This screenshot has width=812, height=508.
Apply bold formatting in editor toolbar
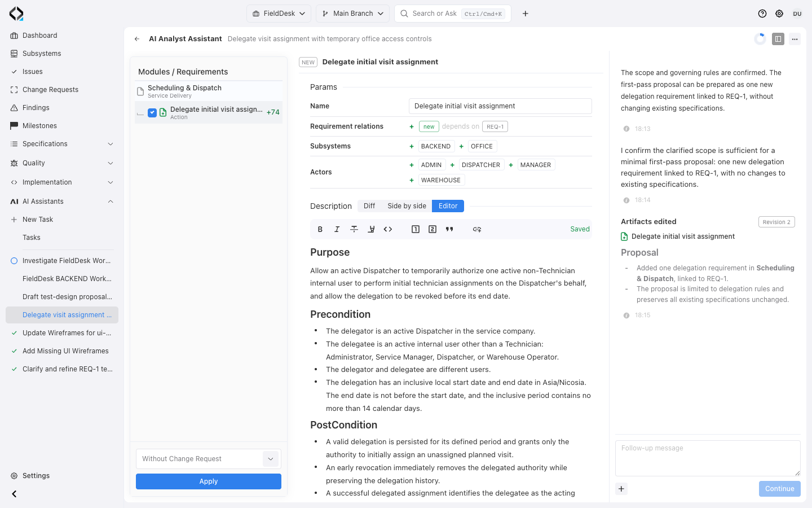(320, 229)
